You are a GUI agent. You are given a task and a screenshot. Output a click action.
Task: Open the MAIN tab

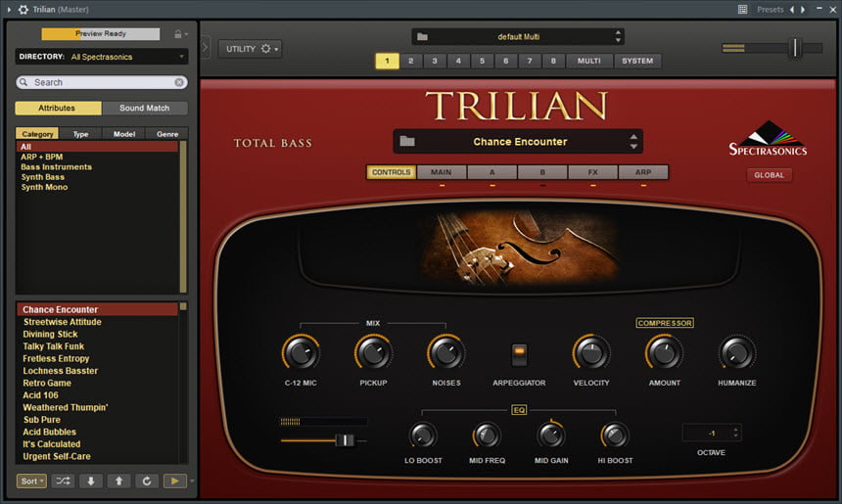coord(441,172)
